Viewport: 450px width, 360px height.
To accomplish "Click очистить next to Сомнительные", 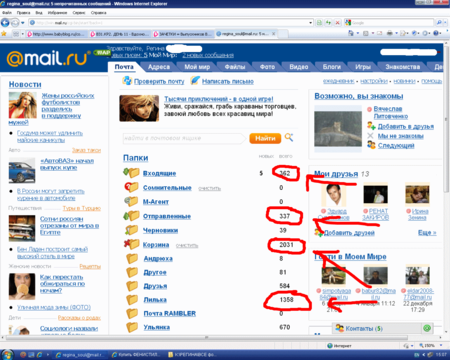I will [x=209, y=188].
